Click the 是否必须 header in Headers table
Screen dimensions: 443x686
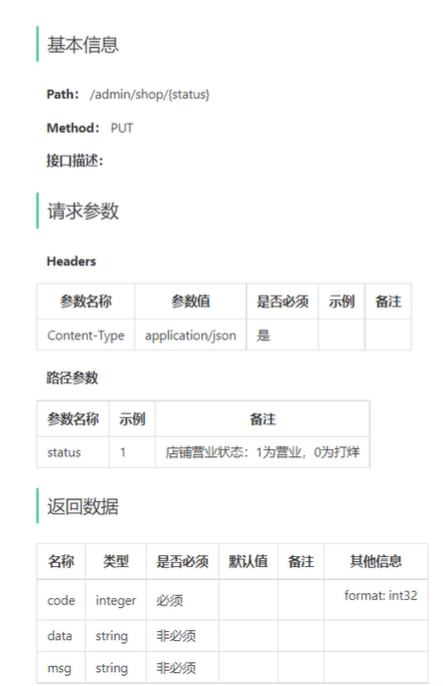coord(283,301)
